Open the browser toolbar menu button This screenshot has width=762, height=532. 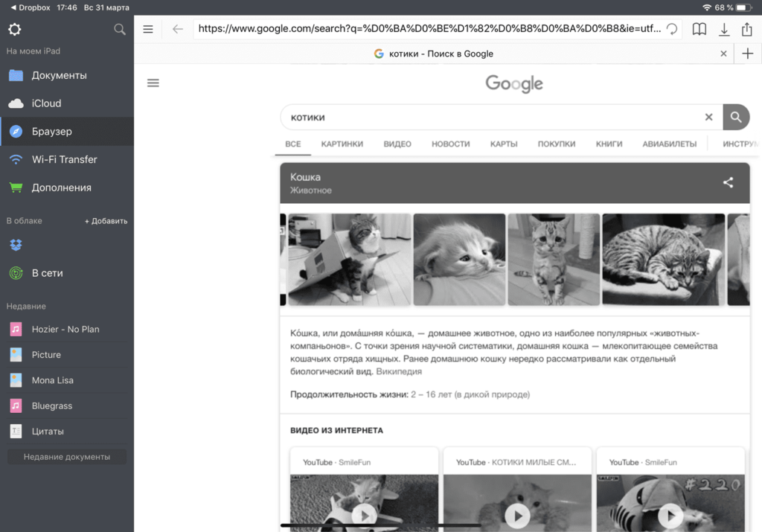pos(148,30)
